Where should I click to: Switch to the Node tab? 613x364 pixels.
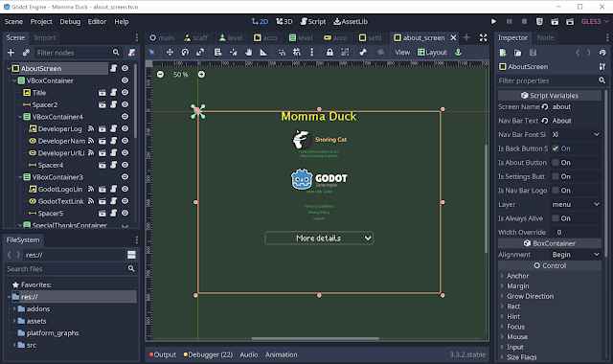click(545, 37)
